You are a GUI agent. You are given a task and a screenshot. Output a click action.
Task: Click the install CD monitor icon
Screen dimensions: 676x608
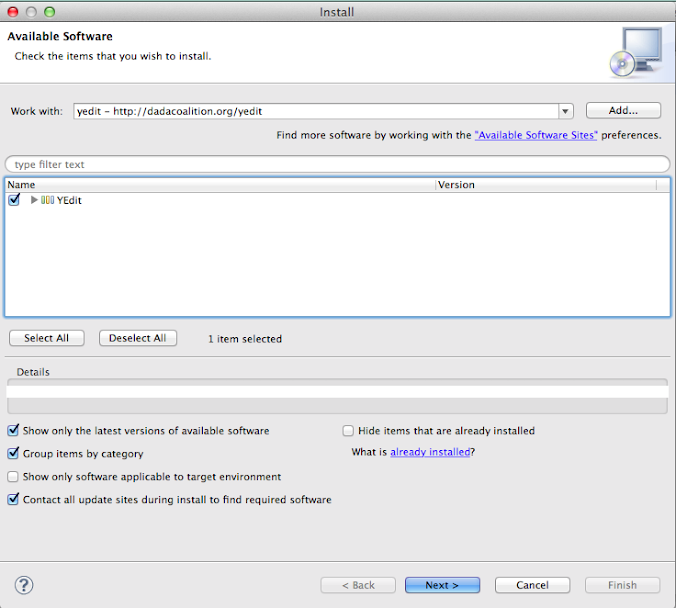[633, 52]
